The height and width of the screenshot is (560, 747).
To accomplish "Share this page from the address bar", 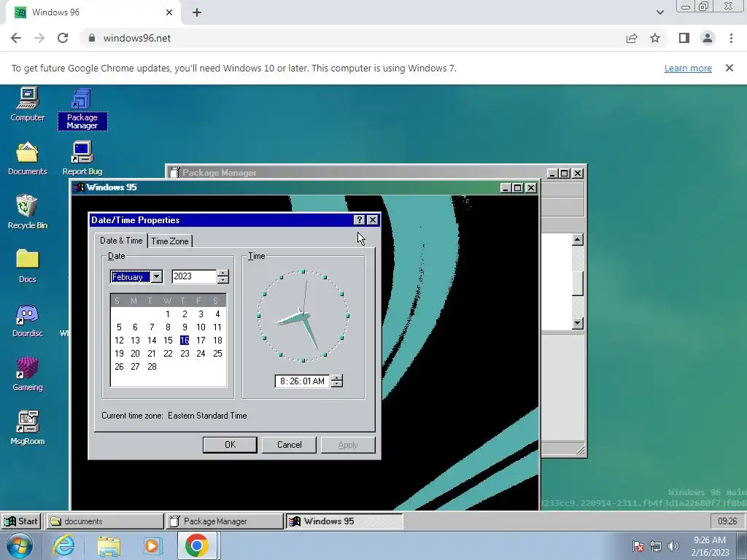I will tap(632, 38).
